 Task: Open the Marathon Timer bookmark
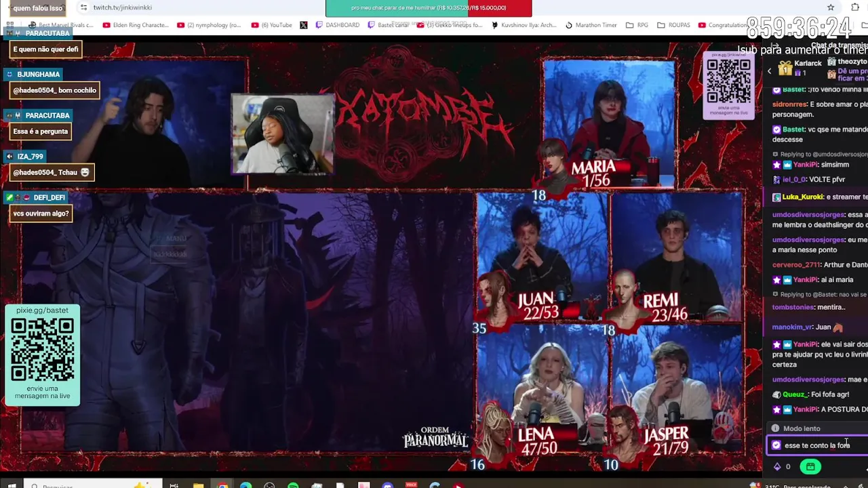[x=591, y=25]
